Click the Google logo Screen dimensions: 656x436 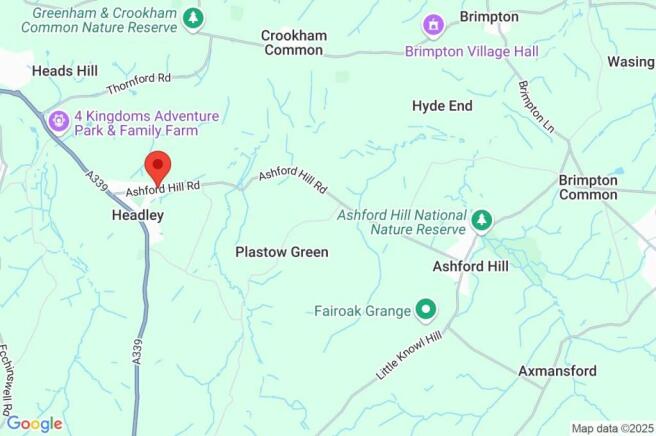coord(35,424)
